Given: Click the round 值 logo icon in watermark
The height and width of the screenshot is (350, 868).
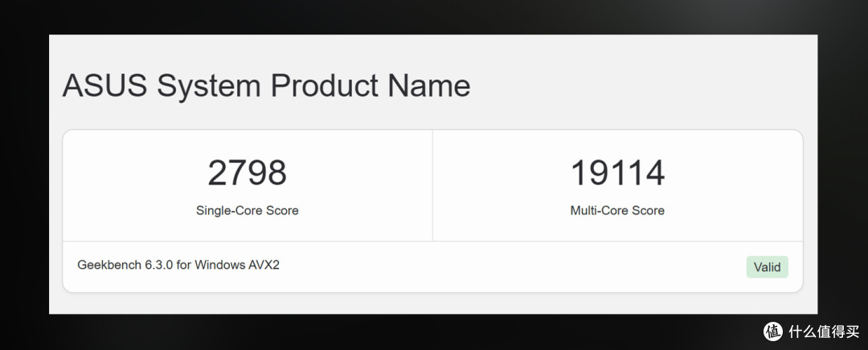Looking at the screenshot, I should [x=773, y=332].
